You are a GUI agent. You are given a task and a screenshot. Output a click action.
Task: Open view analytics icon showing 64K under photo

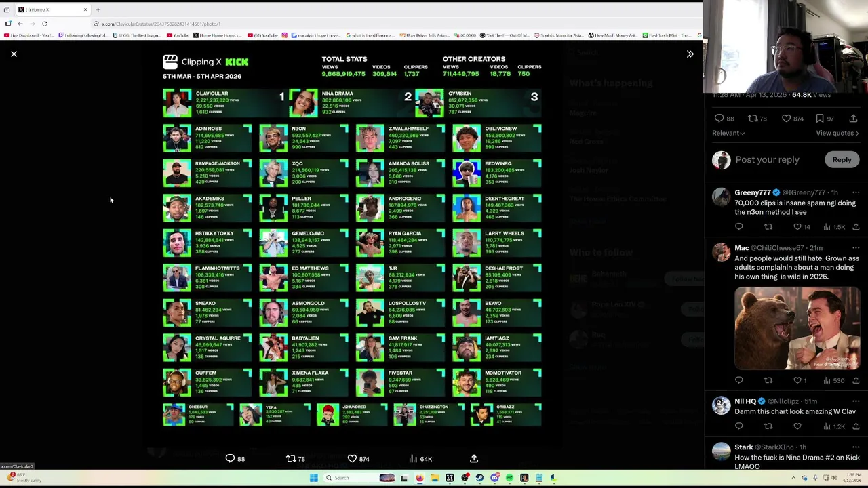(x=413, y=459)
